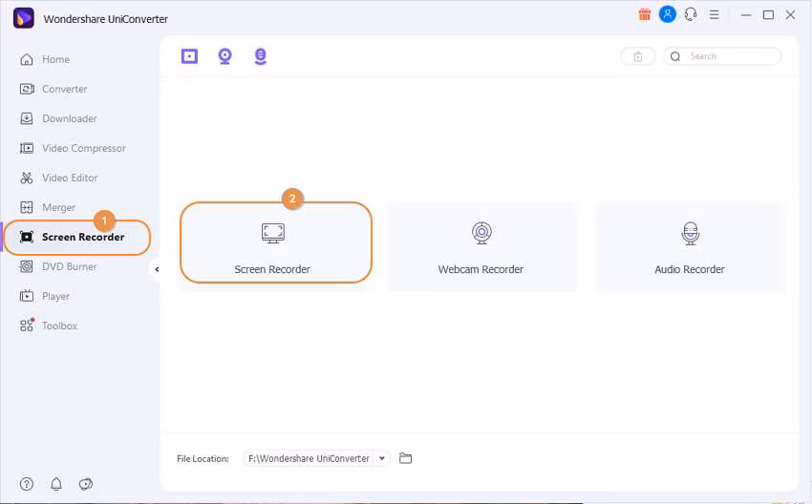Open the Player section
812x504 pixels.
point(45,296)
